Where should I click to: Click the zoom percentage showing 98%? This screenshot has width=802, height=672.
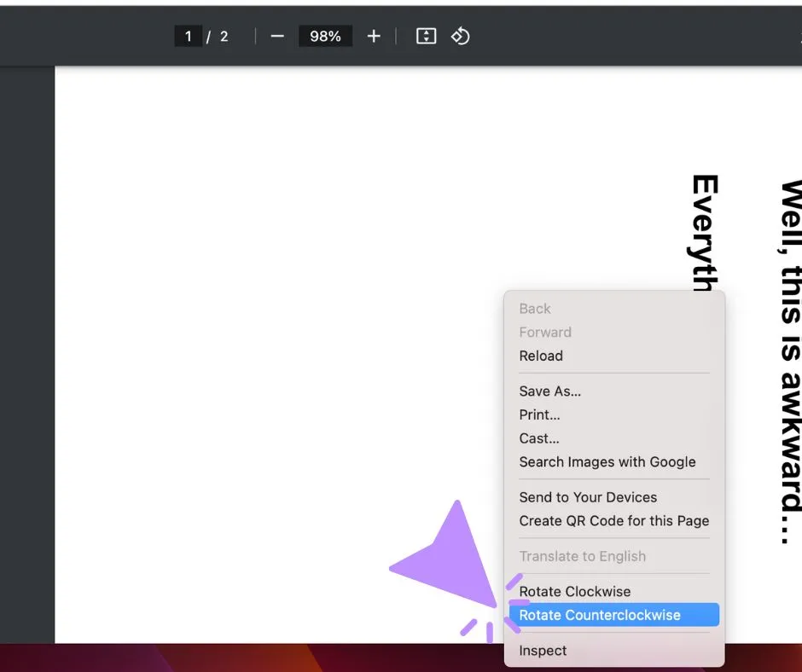[x=325, y=36]
